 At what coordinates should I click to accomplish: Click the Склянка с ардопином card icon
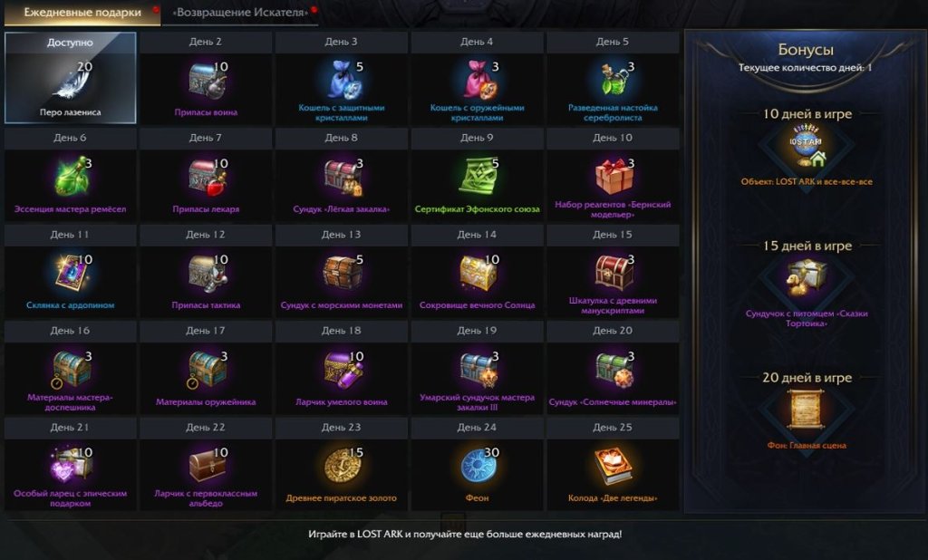[71, 273]
